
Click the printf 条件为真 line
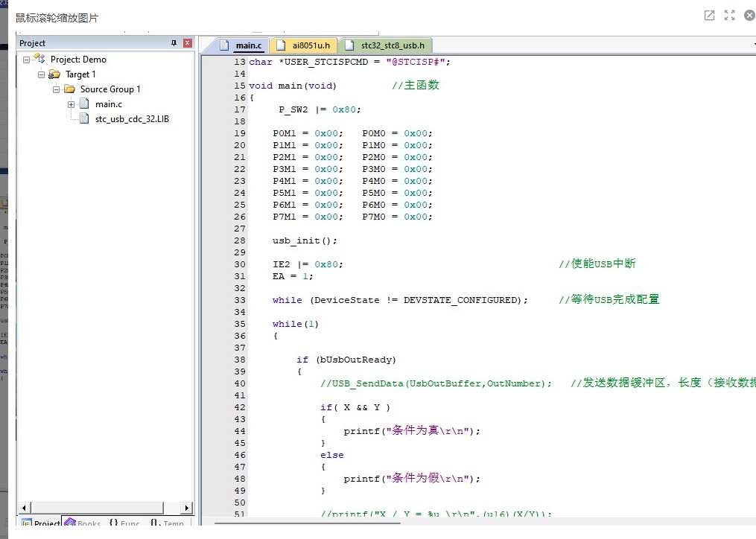pyautogui.click(x=412, y=431)
